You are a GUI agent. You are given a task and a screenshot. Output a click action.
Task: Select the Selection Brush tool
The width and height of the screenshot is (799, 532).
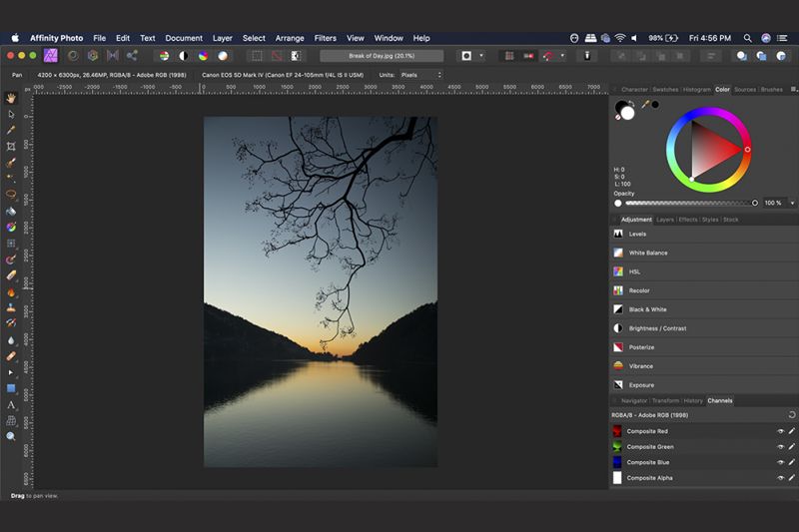[11, 163]
